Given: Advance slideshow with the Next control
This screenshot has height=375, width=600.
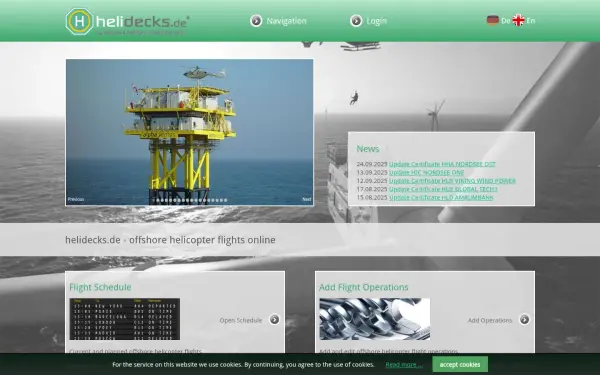Looking at the screenshot, I should click(307, 199).
